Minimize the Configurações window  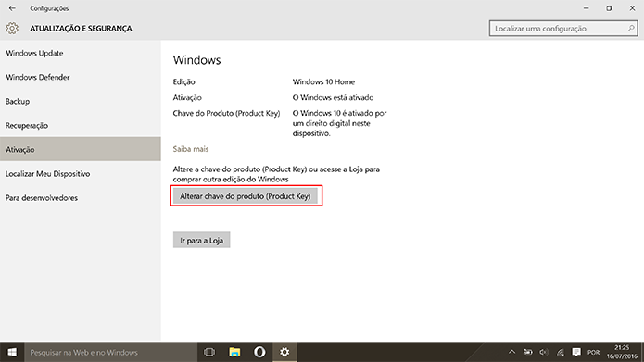pyautogui.click(x=587, y=8)
